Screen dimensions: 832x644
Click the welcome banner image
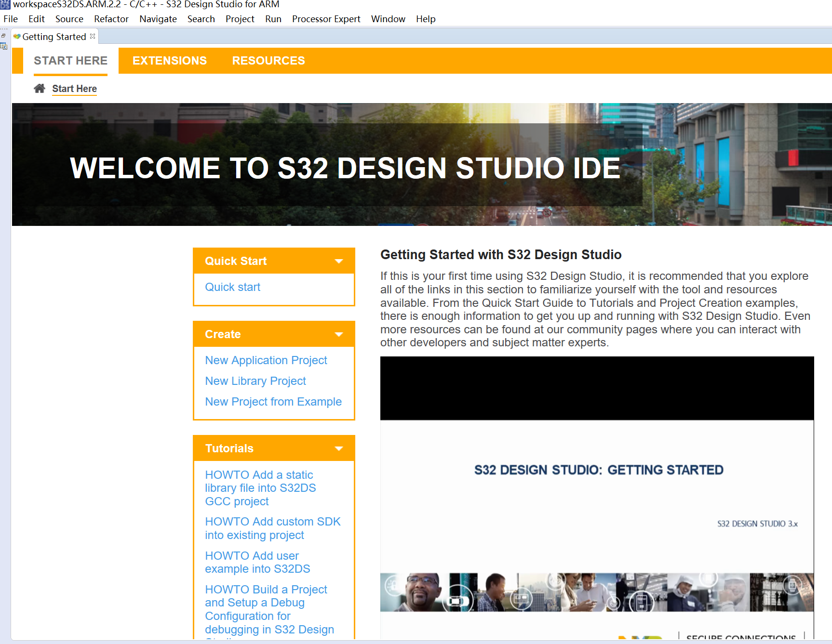point(422,164)
